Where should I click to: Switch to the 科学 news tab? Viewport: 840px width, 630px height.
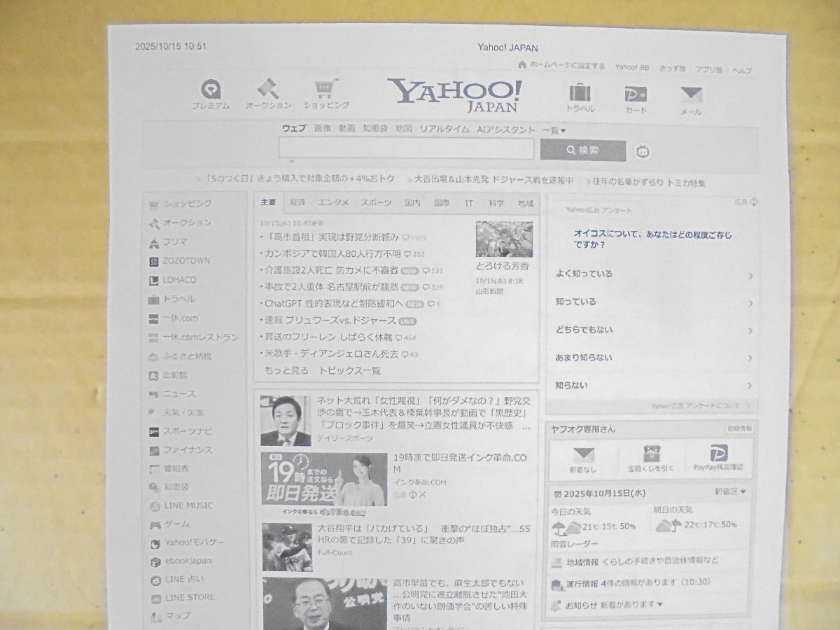(x=496, y=203)
